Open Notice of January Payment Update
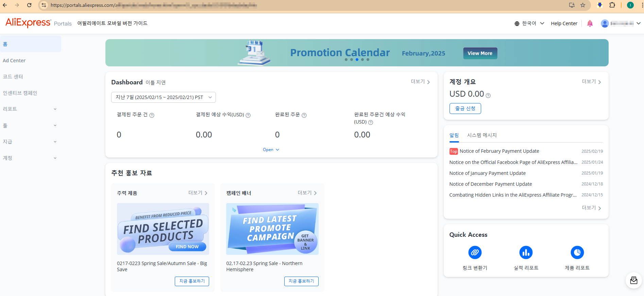The width and height of the screenshot is (644, 296). tap(487, 173)
